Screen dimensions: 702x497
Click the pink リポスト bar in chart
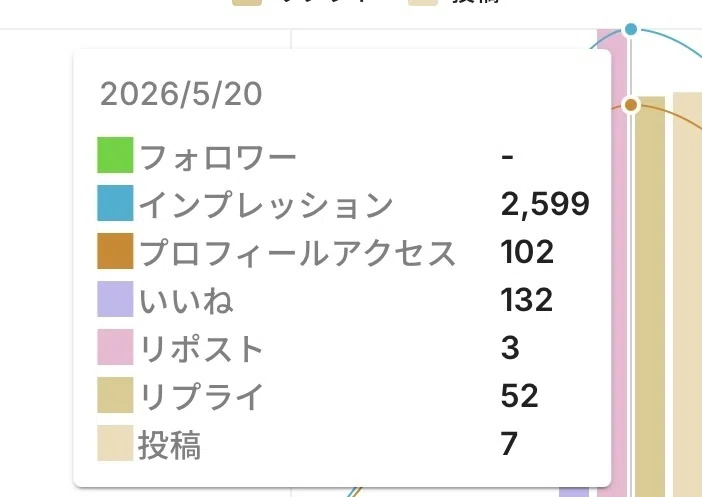[620, 269]
